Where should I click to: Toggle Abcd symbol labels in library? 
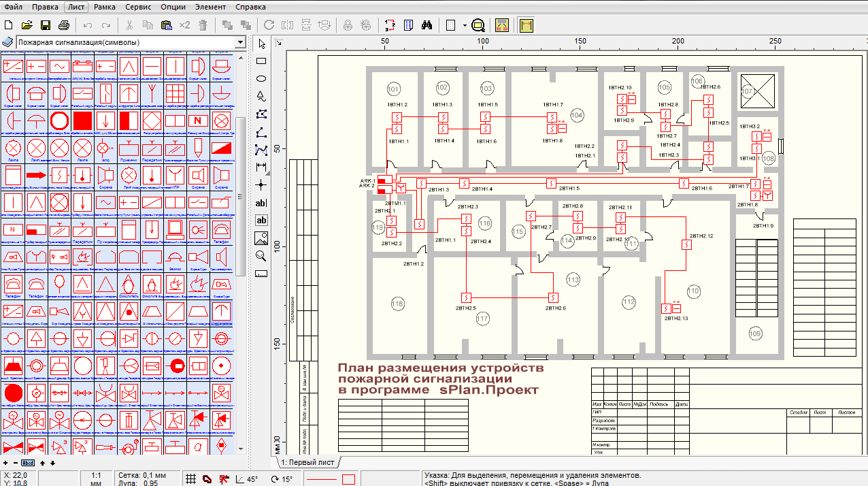28,463
